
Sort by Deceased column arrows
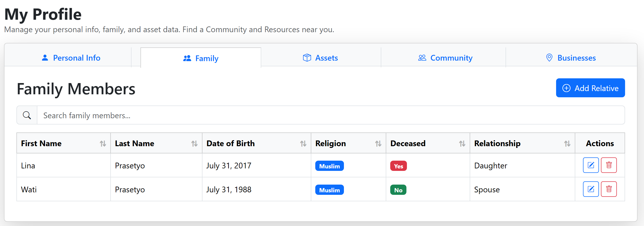[x=462, y=144]
